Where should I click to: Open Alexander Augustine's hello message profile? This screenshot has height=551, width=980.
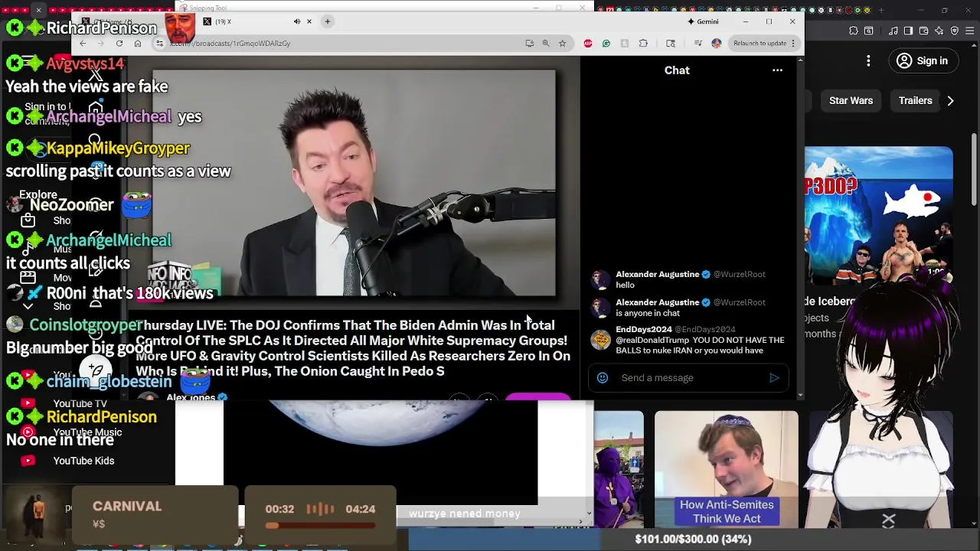[x=600, y=279]
